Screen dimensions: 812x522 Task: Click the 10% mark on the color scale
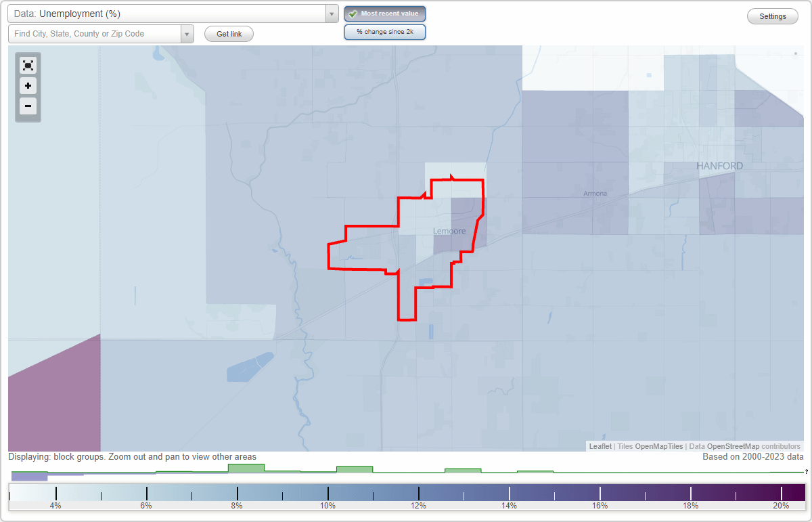[x=328, y=492]
